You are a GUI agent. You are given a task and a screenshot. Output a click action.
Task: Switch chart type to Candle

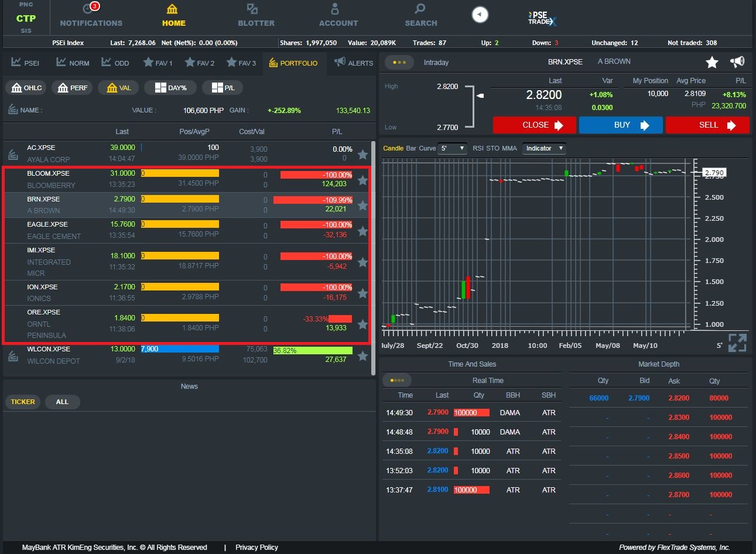[393, 148]
